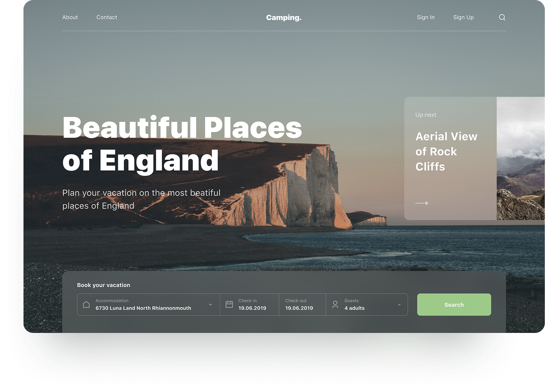545x392 pixels.
Task: Click the calendar icon beside Check-in
Action: pos(229,304)
